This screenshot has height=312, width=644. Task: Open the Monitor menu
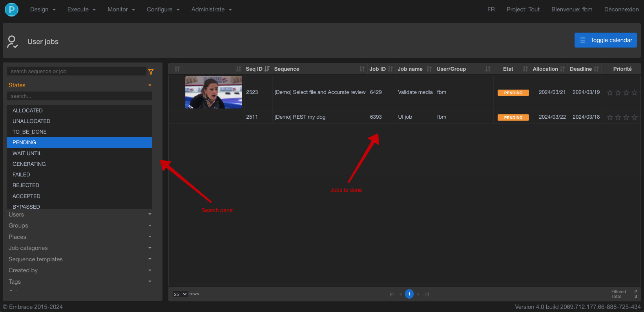[x=121, y=9]
